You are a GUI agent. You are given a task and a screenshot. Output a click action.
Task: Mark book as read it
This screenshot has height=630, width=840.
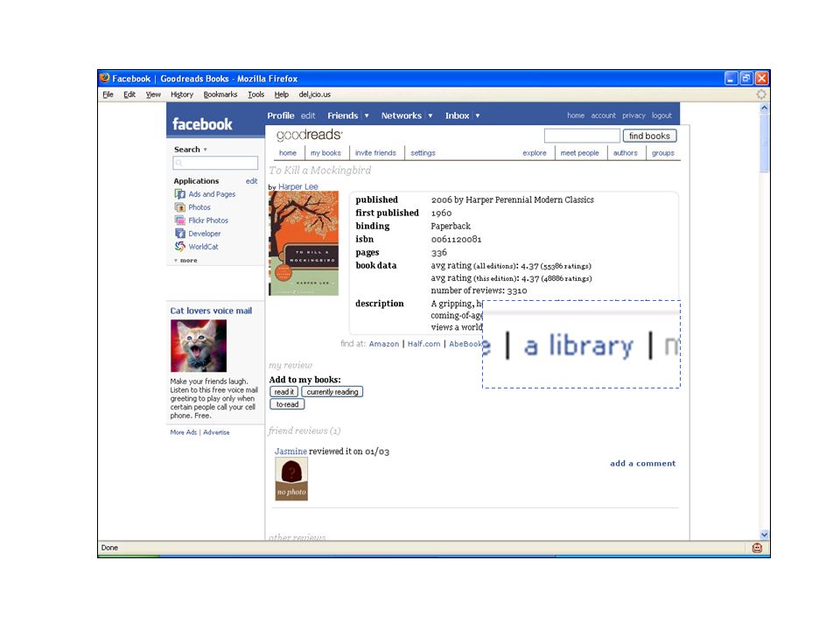click(x=283, y=392)
